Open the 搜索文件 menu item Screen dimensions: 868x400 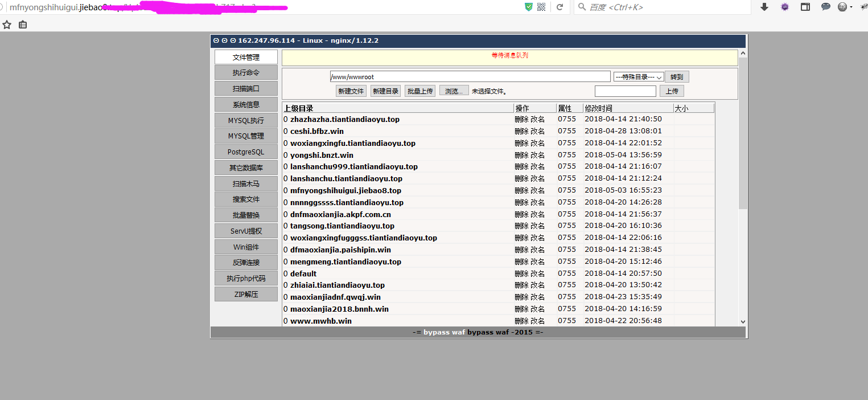[246, 199]
